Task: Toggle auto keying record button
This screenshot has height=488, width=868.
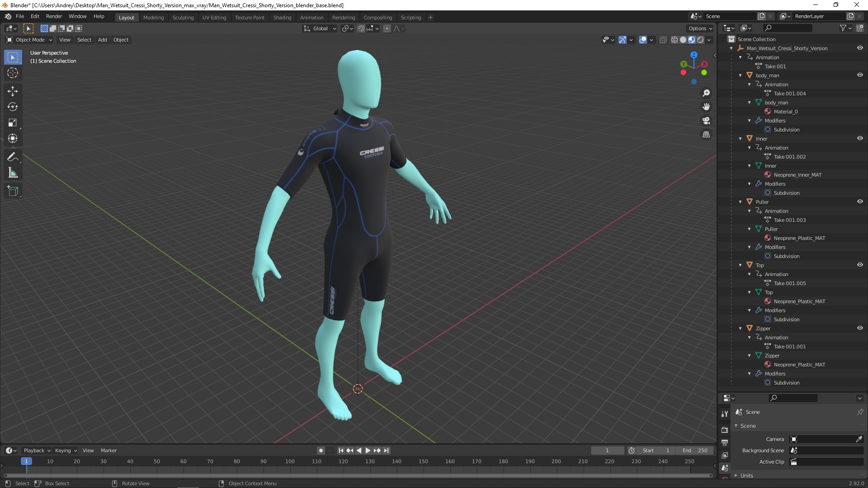Action: click(x=321, y=450)
